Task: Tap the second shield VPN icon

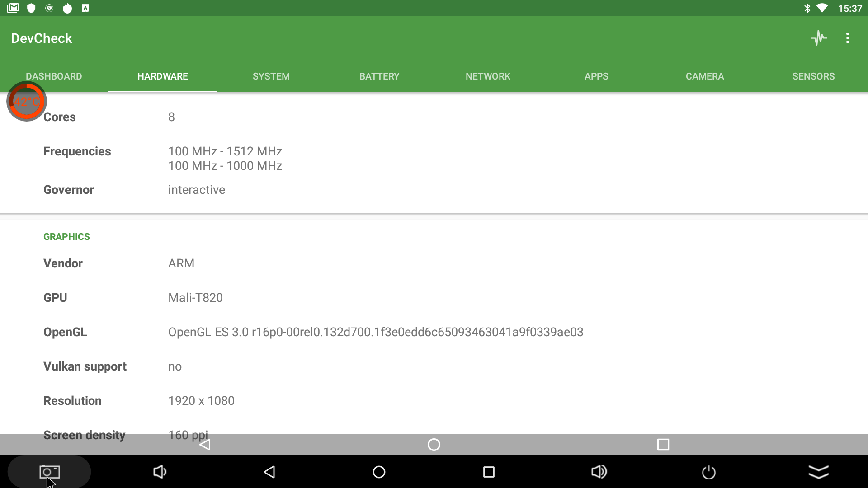Action: pyautogui.click(x=49, y=8)
